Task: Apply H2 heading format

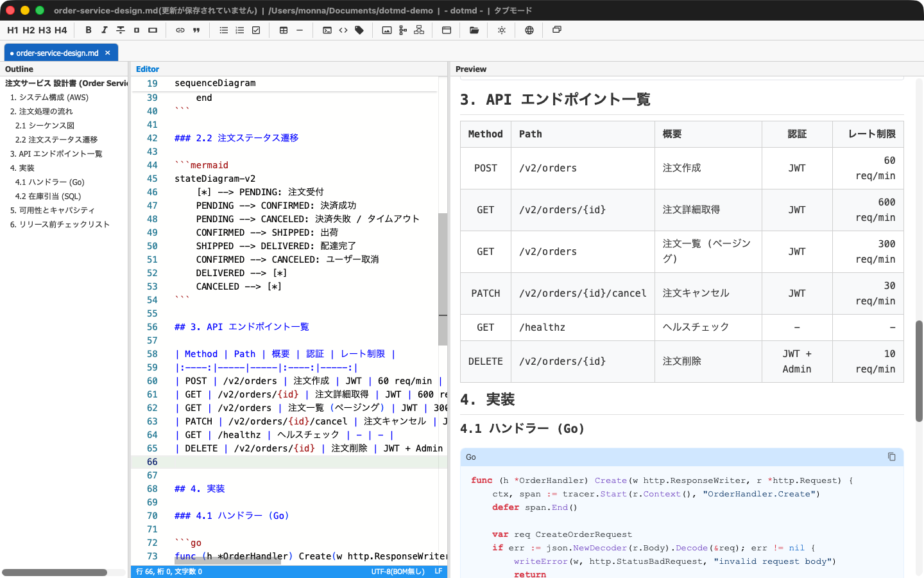Action: tap(29, 30)
